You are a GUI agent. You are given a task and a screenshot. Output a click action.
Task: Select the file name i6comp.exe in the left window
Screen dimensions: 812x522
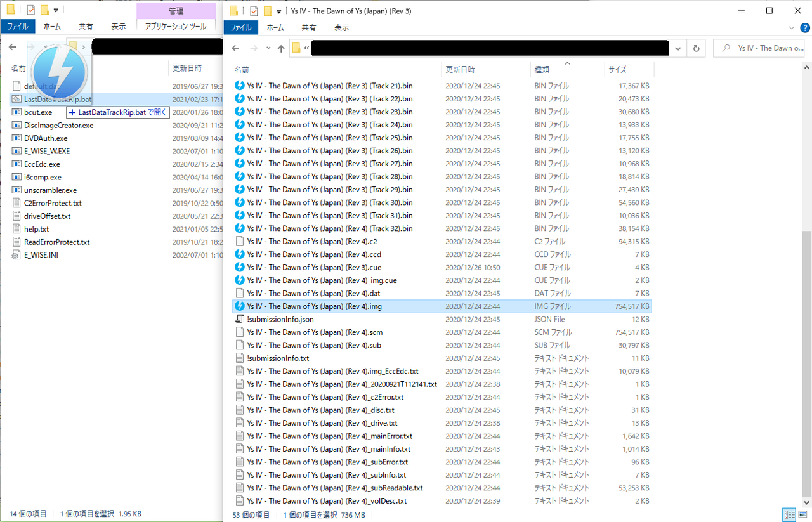coord(43,177)
